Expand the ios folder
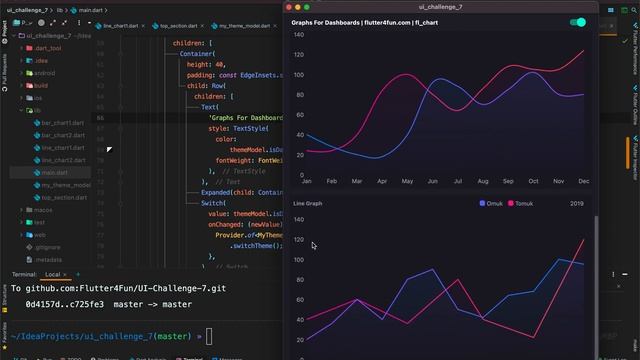 22,98
